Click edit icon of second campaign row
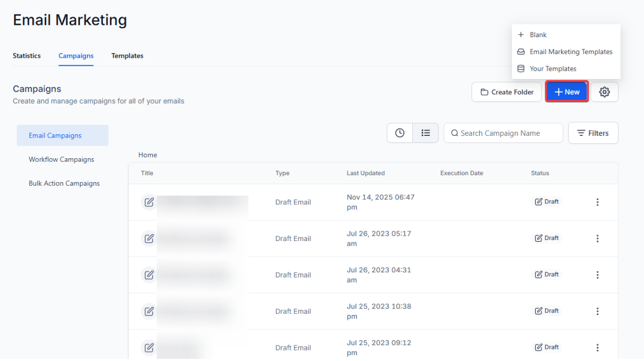This screenshot has height=361, width=644. click(149, 239)
